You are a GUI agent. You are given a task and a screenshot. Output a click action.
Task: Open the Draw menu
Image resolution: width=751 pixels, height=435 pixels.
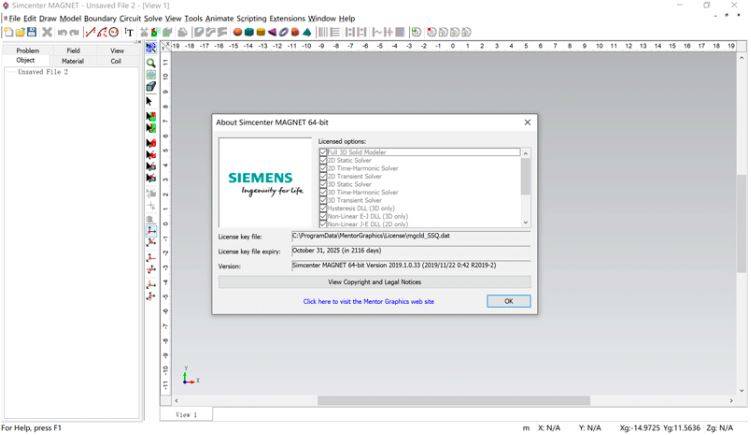click(x=47, y=19)
